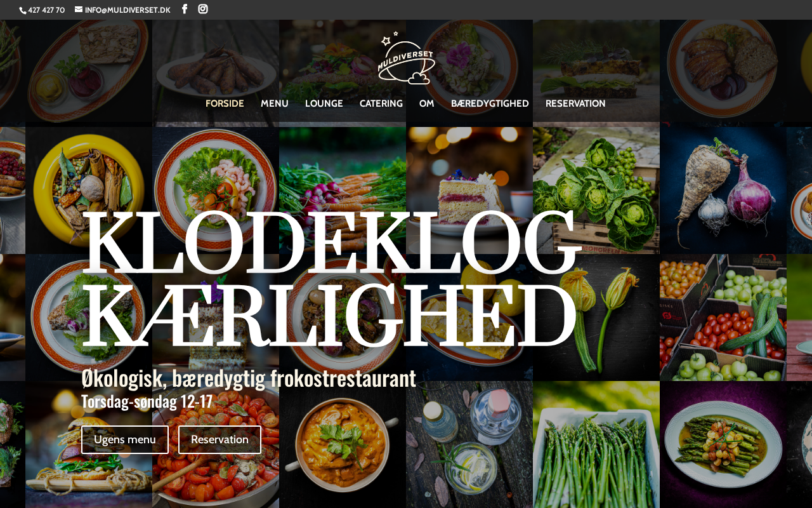Screen dimensions: 812x508
Task: Click the Ugens menu button
Action: click(x=125, y=439)
